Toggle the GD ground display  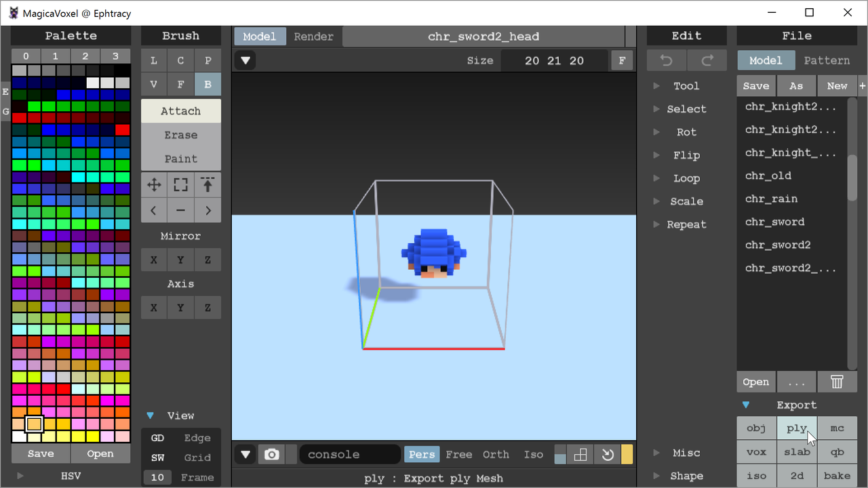[x=157, y=439]
